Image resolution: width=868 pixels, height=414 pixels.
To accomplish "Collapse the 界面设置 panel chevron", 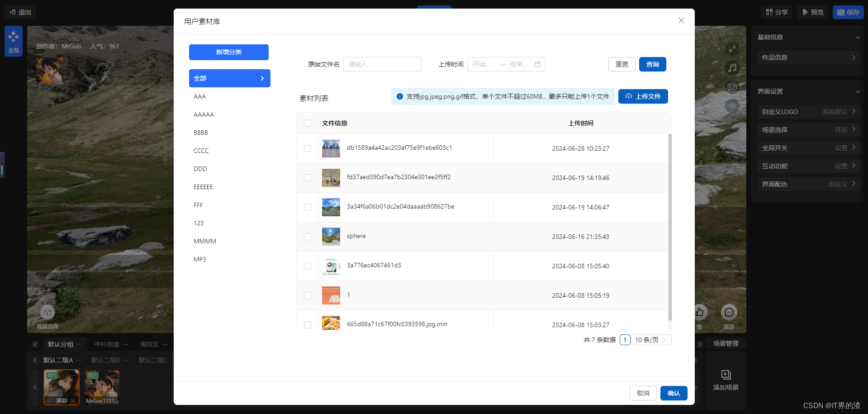I will pyautogui.click(x=858, y=91).
